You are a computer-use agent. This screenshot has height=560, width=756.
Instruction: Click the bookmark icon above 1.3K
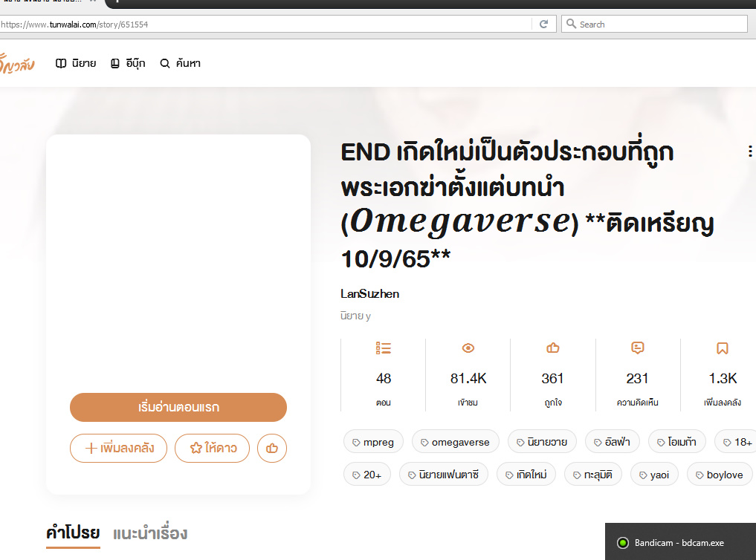[x=723, y=348]
